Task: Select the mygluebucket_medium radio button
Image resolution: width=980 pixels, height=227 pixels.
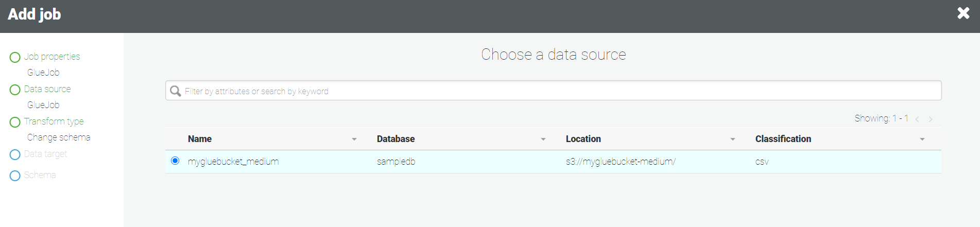Action: tap(175, 161)
